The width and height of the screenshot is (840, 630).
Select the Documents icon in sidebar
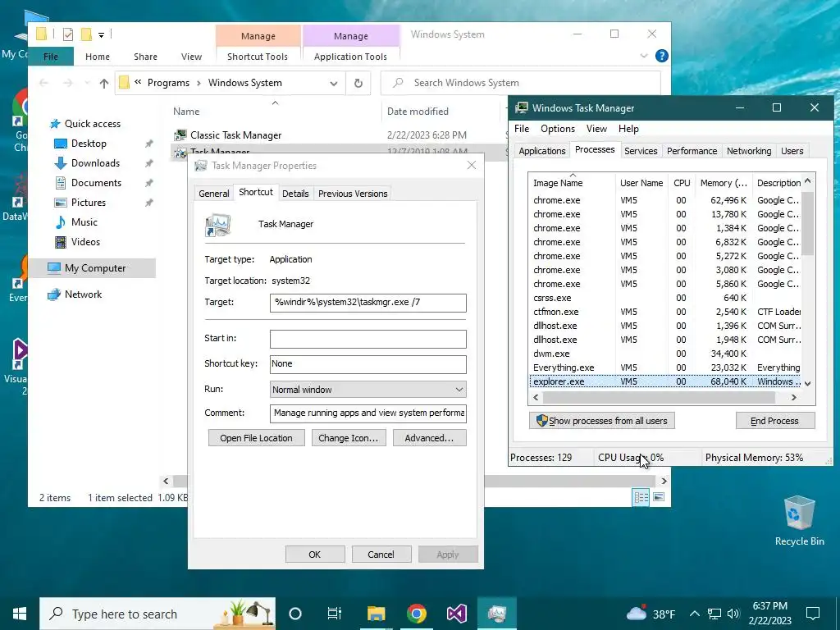[x=61, y=183]
